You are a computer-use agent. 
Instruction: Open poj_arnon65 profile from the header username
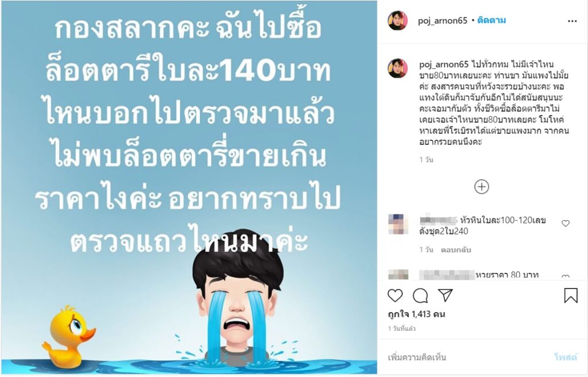tap(443, 21)
